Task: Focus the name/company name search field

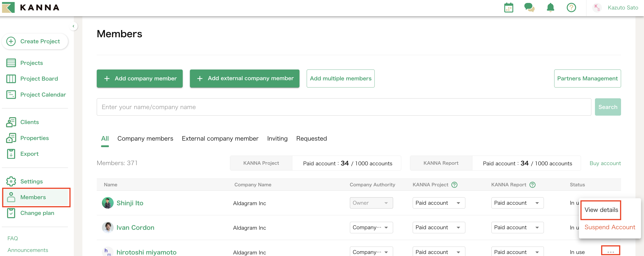Action: tap(344, 107)
